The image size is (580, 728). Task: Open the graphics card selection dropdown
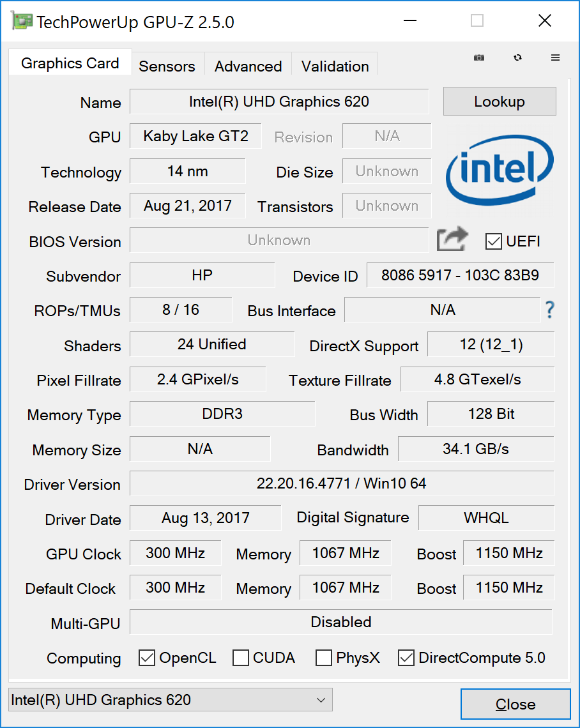(x=171, y=700)
